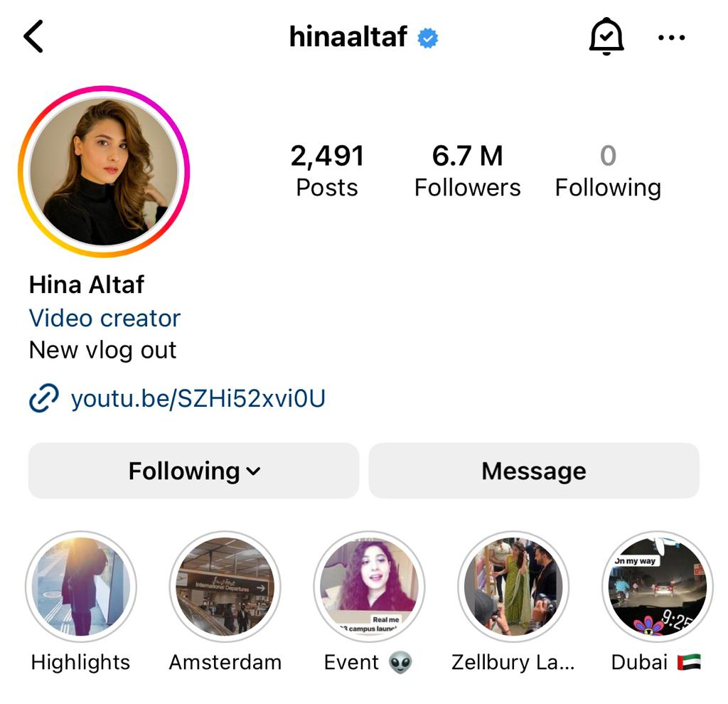Open notification bell settings for hinaaltaf

tap(606, 36)
